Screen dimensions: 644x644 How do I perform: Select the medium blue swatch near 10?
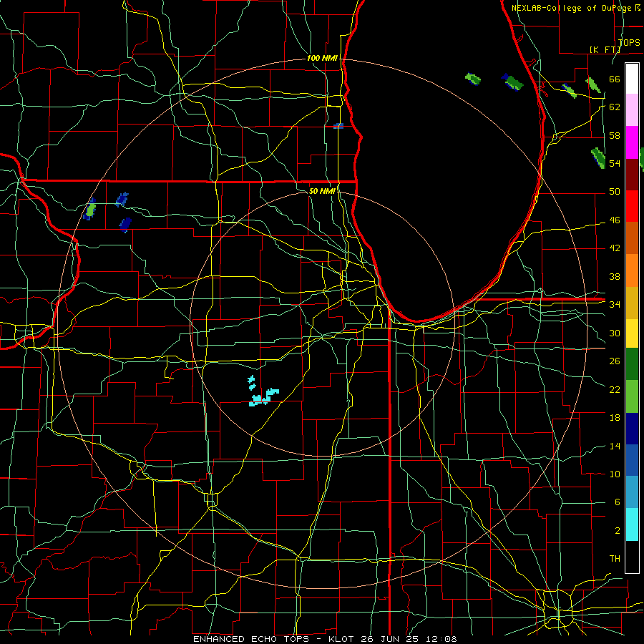coord(632,460)
